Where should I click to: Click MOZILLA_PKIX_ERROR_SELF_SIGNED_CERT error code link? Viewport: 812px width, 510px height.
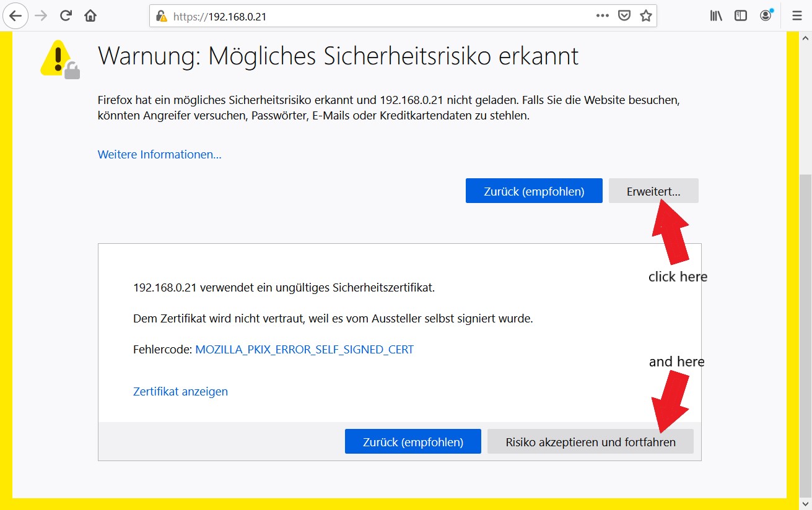304,349
